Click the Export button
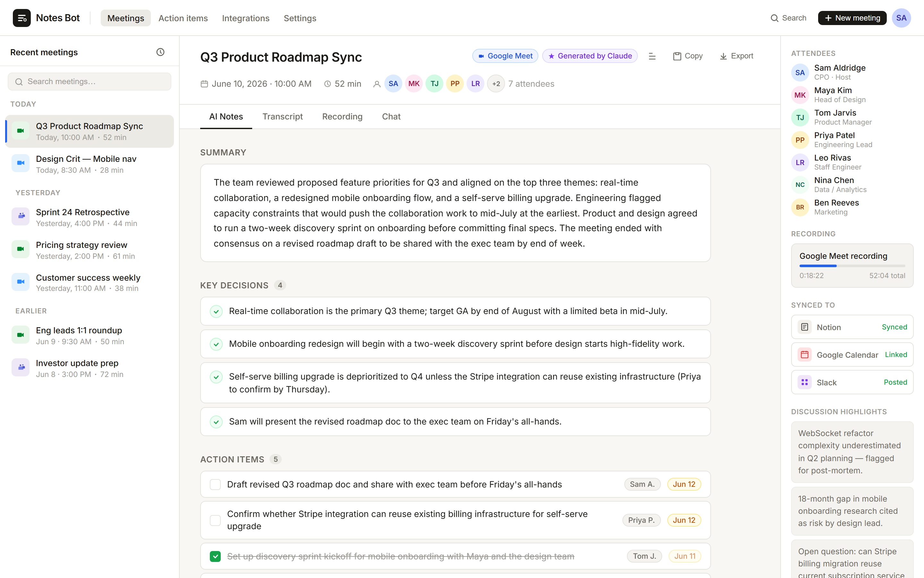The width and height of the screenshot is (924, 578). [737, 56]
